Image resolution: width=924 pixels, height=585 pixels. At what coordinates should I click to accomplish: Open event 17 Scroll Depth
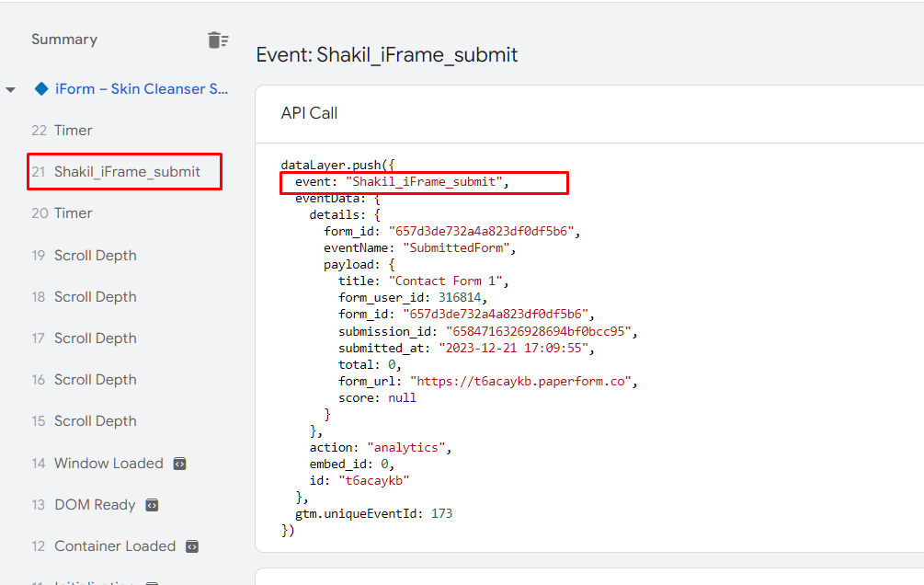pyautogui.click(x=95, y=338)
